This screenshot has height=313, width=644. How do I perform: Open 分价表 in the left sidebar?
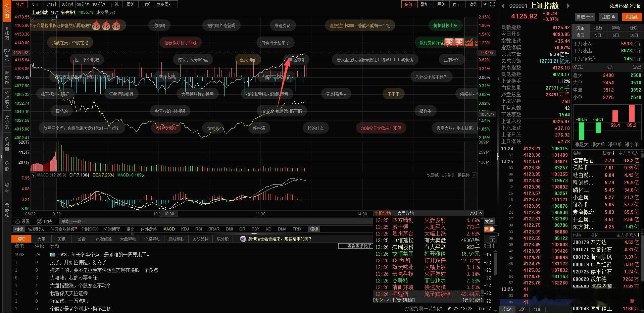coord(7,122)
